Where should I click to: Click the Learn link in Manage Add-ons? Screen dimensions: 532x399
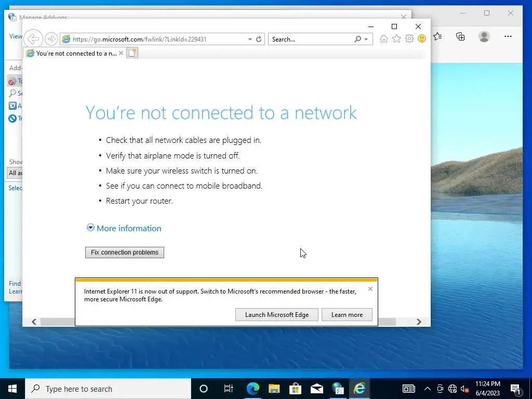click(x=15, y=291)
